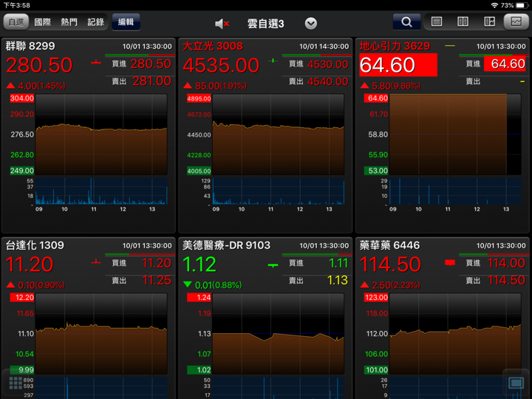Tap the window icon at bottom right
Image resolution: width=532 pixels, height=399 pixels.
coord(516,382)
